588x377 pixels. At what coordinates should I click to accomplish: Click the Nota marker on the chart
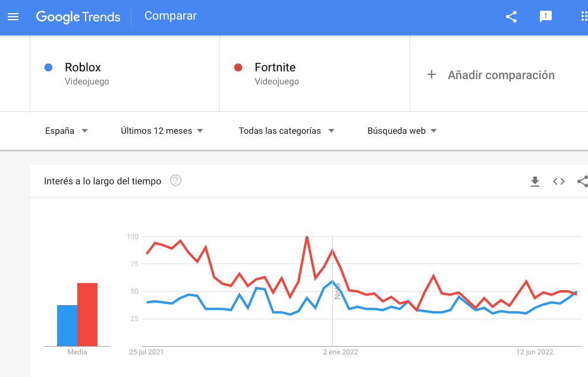pos(337,291)
